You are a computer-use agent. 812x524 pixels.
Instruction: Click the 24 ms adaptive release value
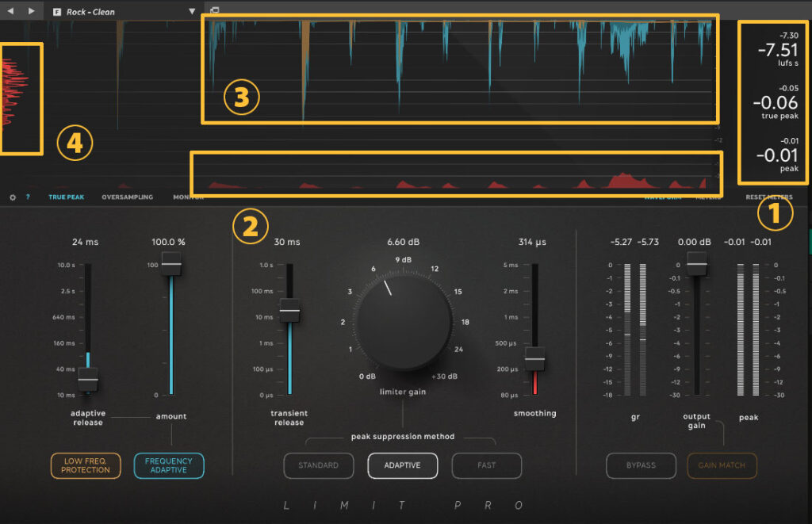86,242
